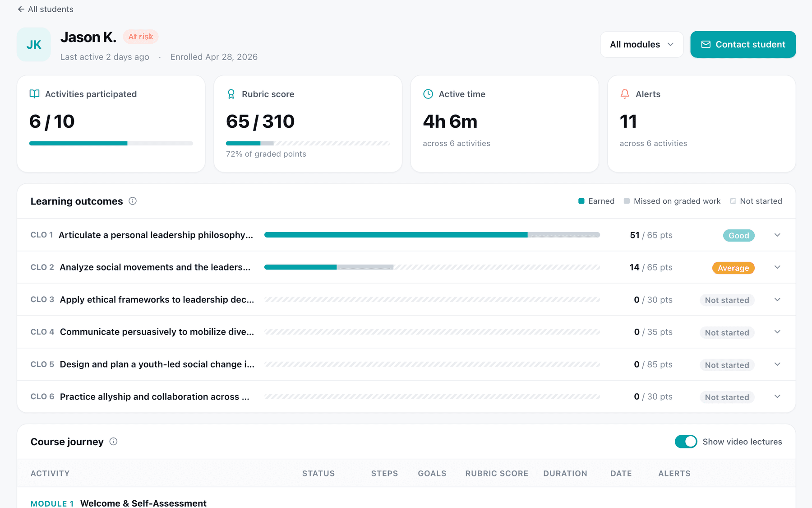This screenshot has height=508, width=812.
Task: Expand CLO 1 leadership philosophy row
Action: pos(777,235)
